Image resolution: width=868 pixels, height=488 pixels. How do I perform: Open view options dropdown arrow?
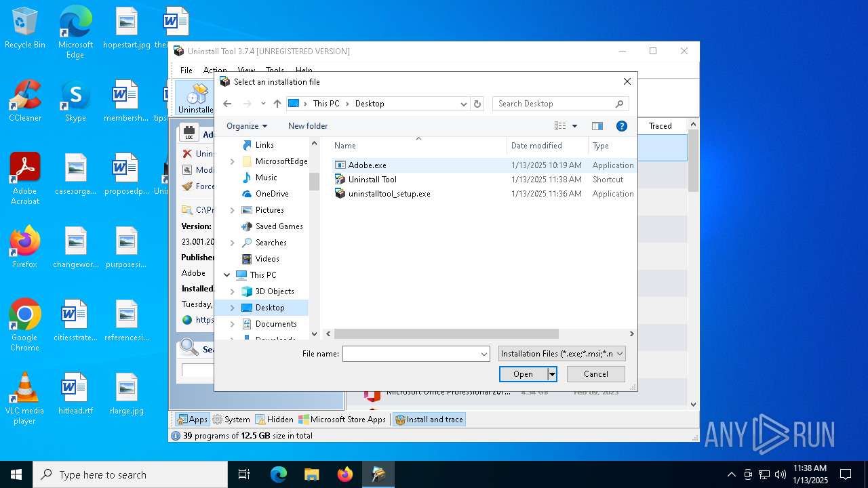click(x=574, y=126)
